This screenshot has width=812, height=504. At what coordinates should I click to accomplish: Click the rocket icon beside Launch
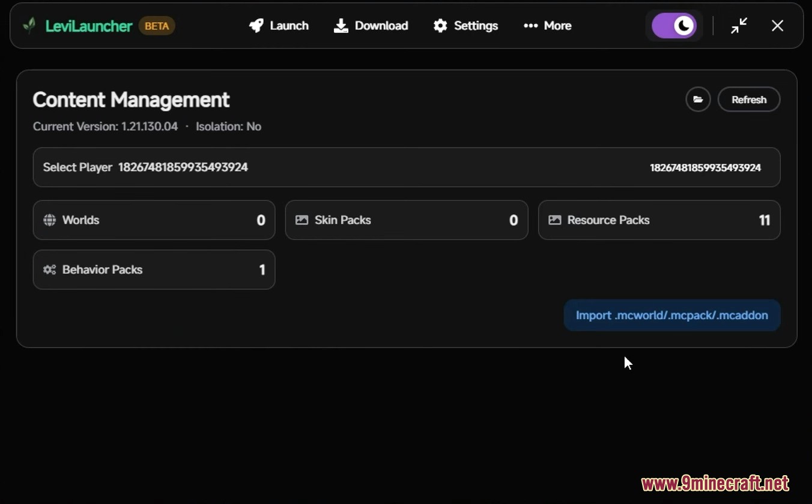point(256,26)
